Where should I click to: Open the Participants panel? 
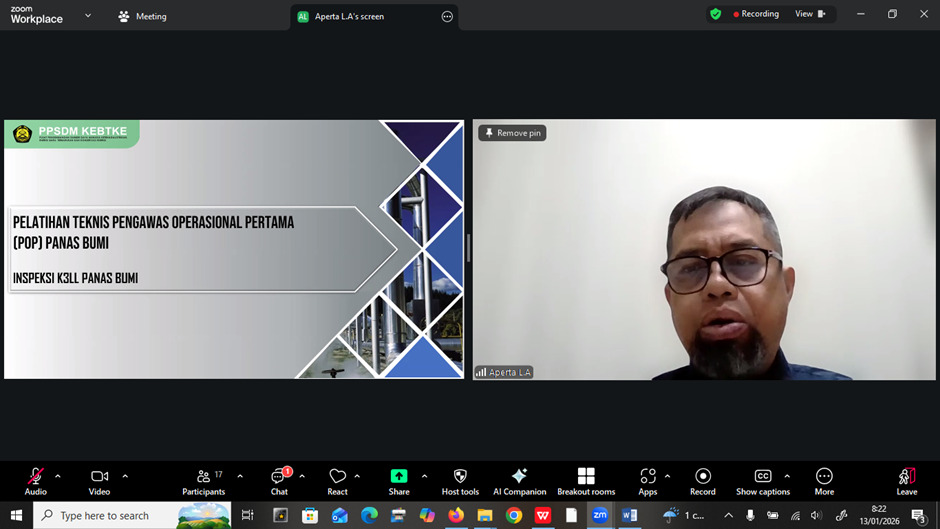(203, 480)
